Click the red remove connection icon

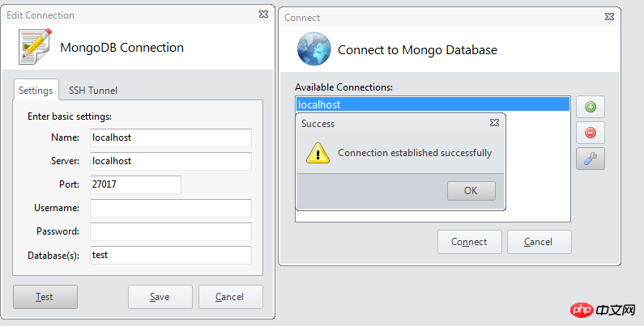[590, 133]
